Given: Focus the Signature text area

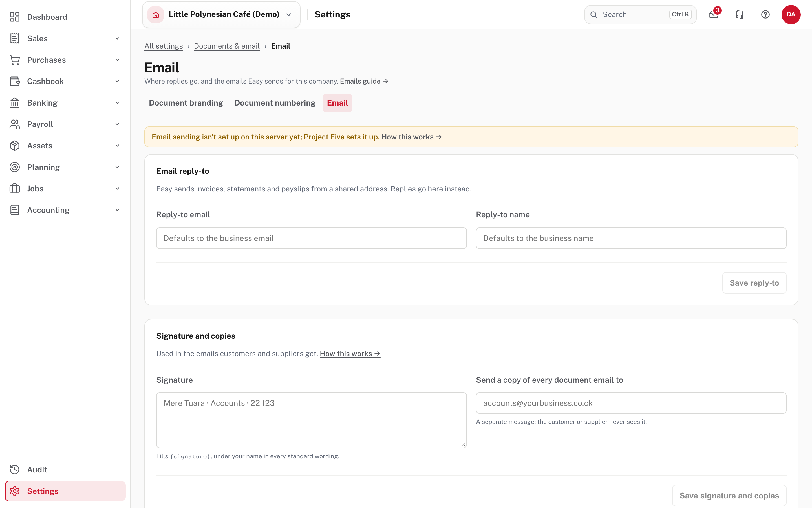Looking at the screenshot, I should [x=311, y=420].
